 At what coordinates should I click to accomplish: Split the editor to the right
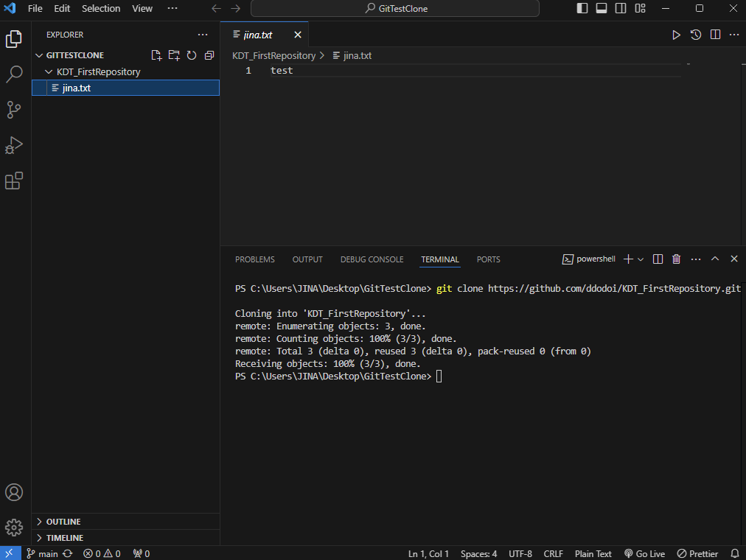coord(715,35)
